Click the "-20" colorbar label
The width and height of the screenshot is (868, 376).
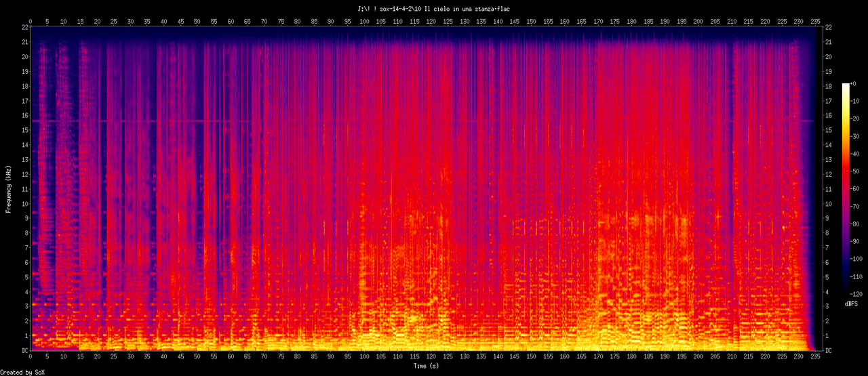[856, 119]
